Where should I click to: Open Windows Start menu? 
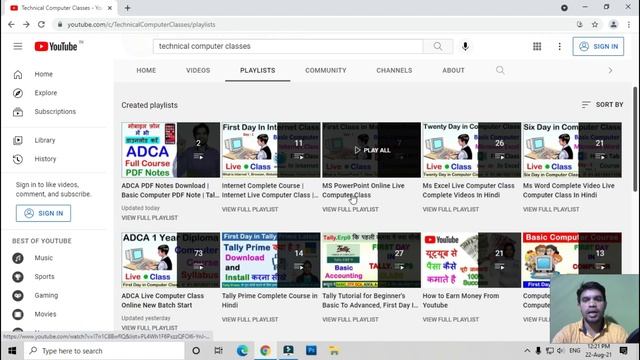[x=12, y=351]
